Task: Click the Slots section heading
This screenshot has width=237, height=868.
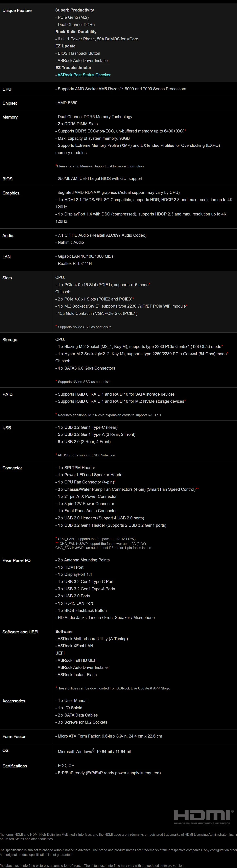Action: [7, 278]
